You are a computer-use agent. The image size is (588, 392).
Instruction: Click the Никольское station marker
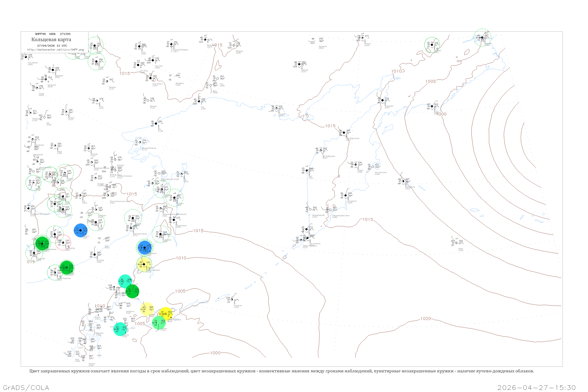(x=403, y=181)
